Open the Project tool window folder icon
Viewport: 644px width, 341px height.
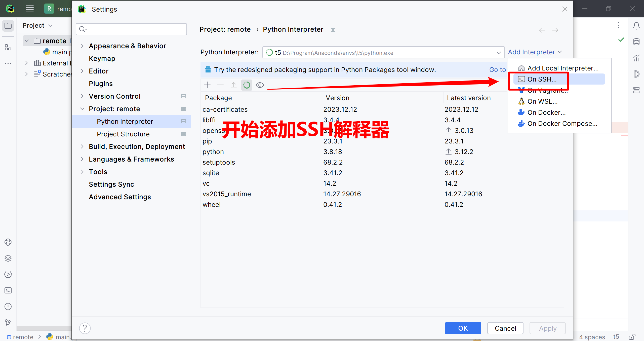click(8, 26)
